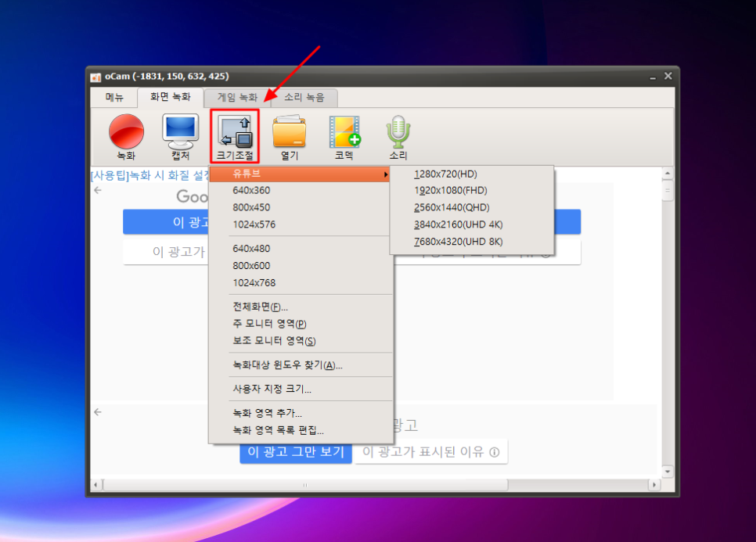756x542 pixels.
Task: Select 1280x720(HD) in YouTube submenu
Action: [x=472, y=174]
